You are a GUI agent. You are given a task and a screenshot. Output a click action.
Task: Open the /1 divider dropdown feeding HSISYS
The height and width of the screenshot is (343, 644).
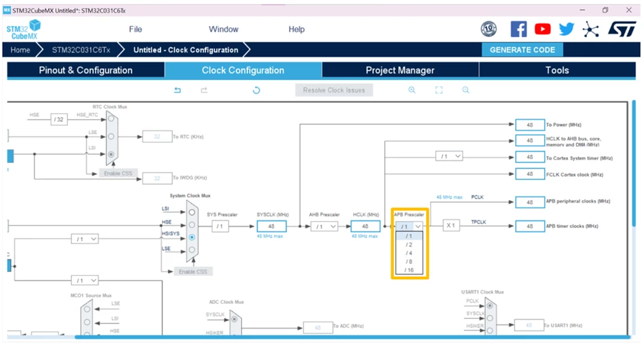[85, 239]
